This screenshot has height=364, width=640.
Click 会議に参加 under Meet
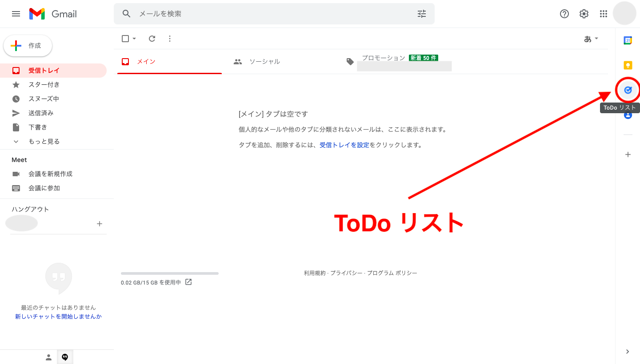(x=44, y=188)
